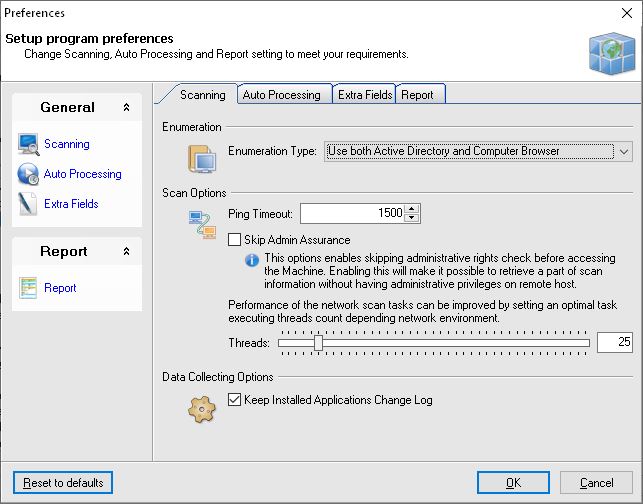Click the Enumeration computers icon
The width and height of the screenshot is (643, 504).
pyautogui.click(x=203, y=158)
